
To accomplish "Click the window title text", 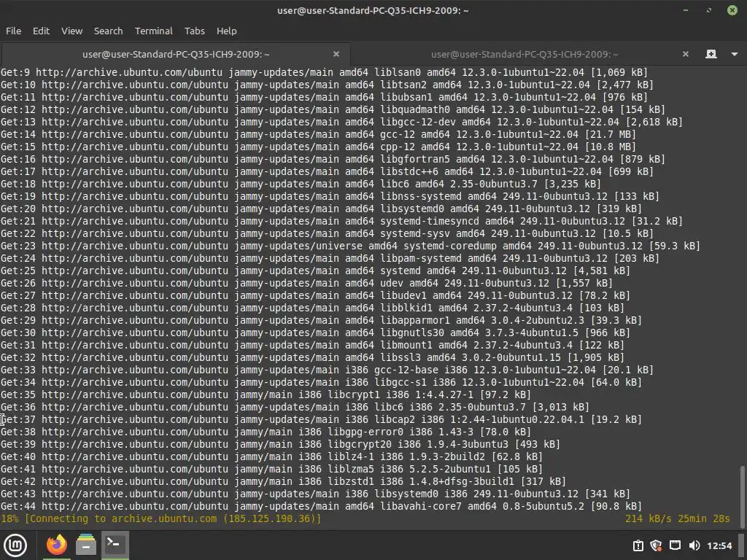I will coord(373,10).
